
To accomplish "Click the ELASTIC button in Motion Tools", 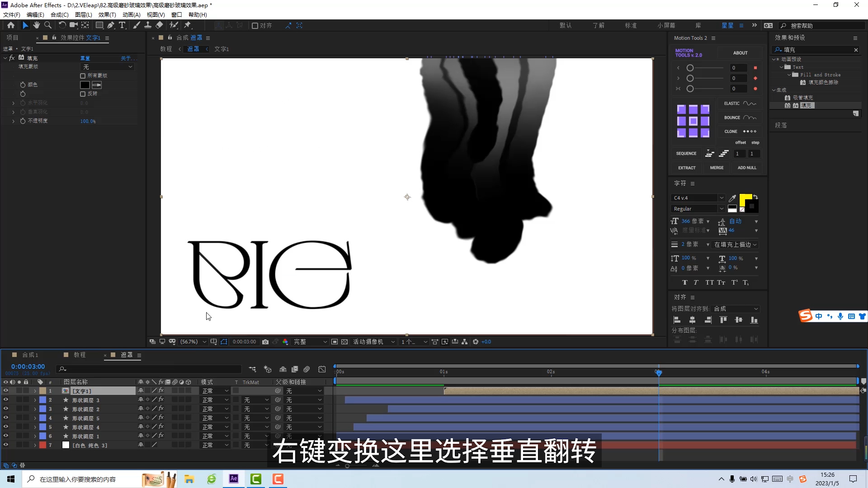I will (740, 103).
